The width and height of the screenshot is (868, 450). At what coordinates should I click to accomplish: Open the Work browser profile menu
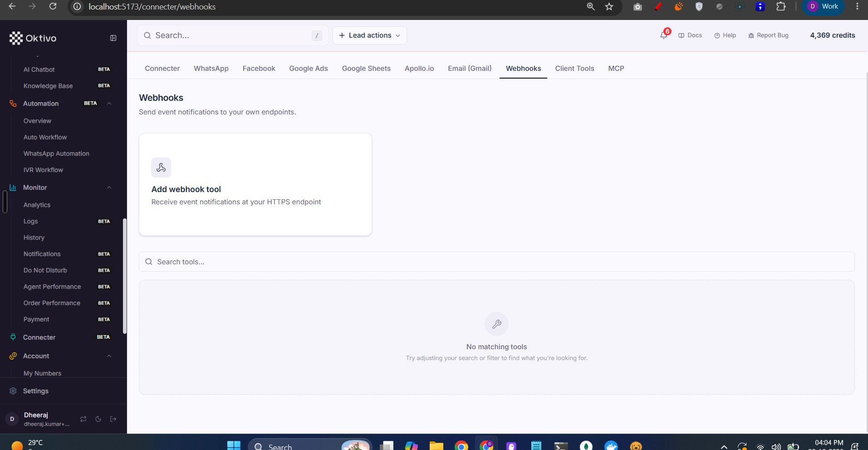point(824,6)
